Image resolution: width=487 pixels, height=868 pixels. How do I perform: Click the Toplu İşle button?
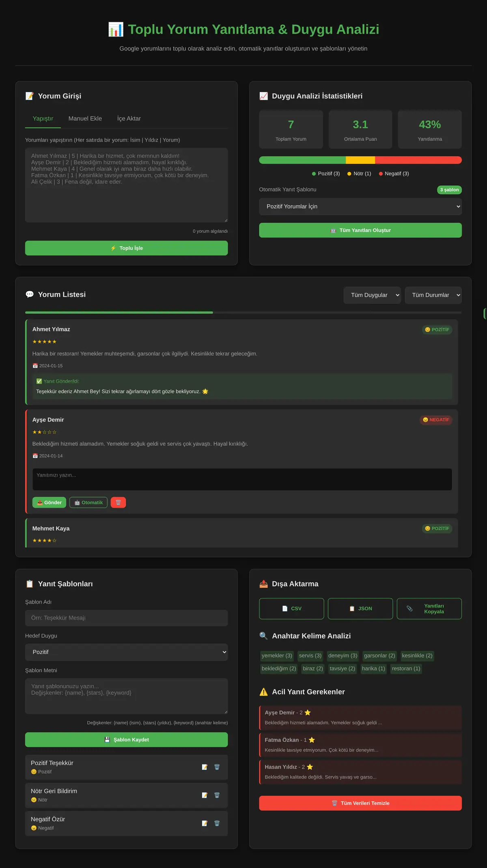click(126, 248)
